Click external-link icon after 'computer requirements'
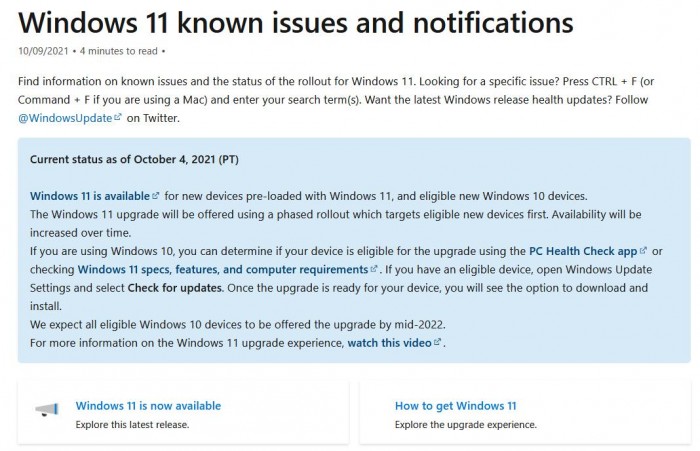The image size is (700, 451). [374, 270]
